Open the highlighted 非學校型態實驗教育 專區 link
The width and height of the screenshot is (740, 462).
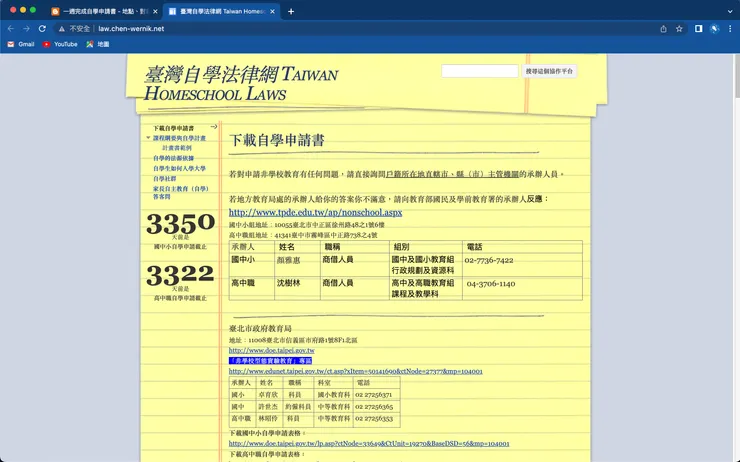tap(270, 361)
